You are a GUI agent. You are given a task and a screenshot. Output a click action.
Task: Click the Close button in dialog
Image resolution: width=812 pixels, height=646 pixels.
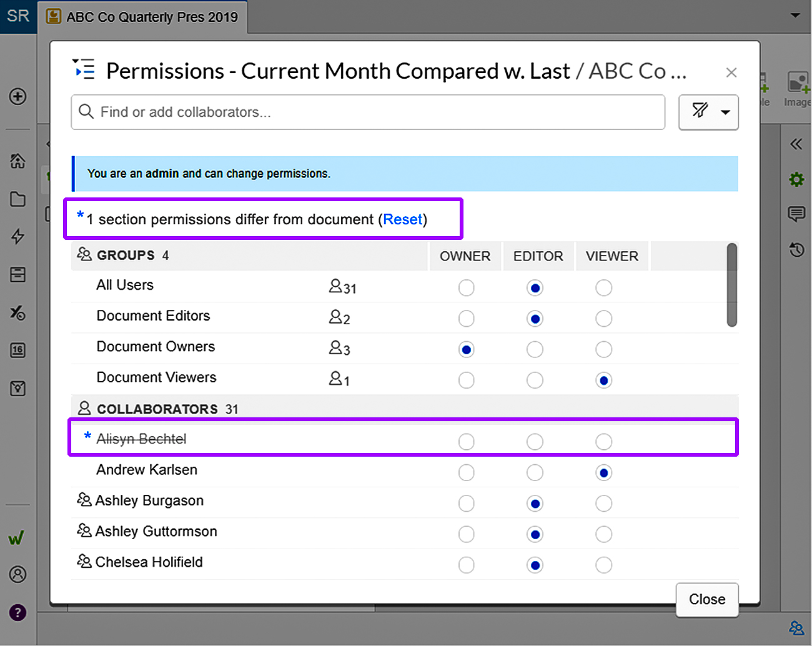tap(706, 600)
